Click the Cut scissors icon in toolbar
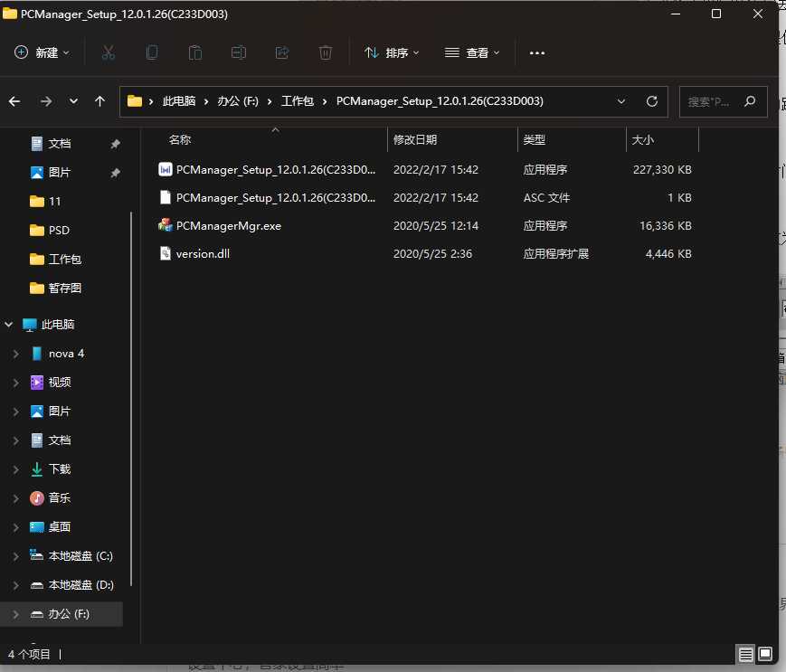This screenshot has height=672, width=786. point(109,52)
